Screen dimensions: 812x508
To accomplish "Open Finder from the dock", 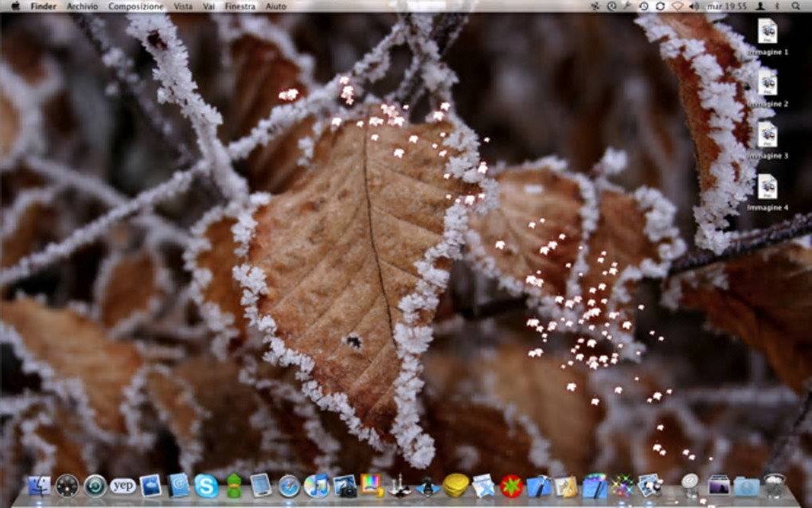I will coord(39,487).
